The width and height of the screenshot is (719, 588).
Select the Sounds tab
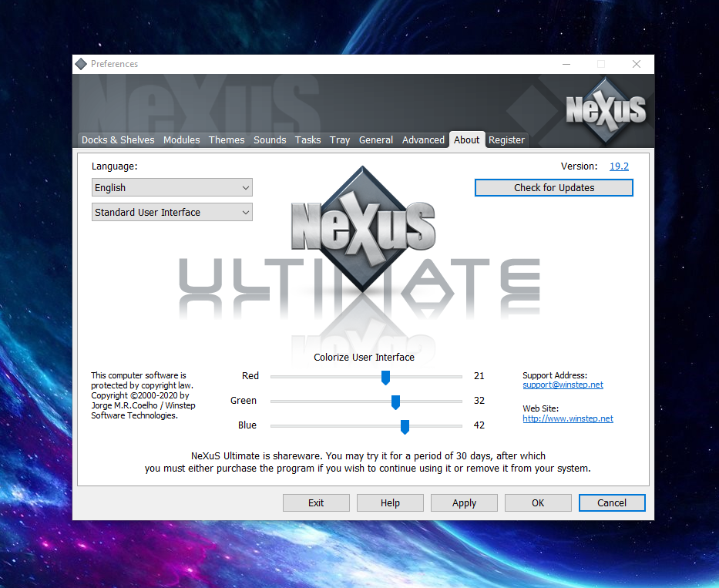pyautogui.click(x=270, y=139)
